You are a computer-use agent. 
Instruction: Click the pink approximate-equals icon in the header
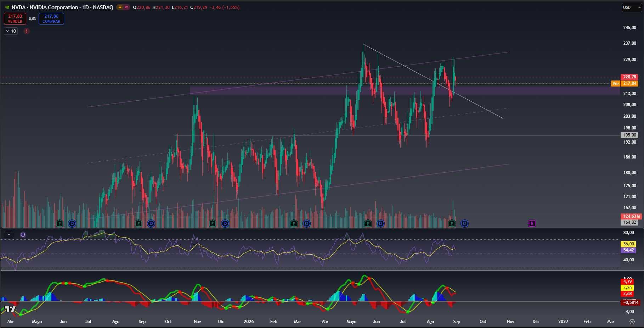pos(126,7)
